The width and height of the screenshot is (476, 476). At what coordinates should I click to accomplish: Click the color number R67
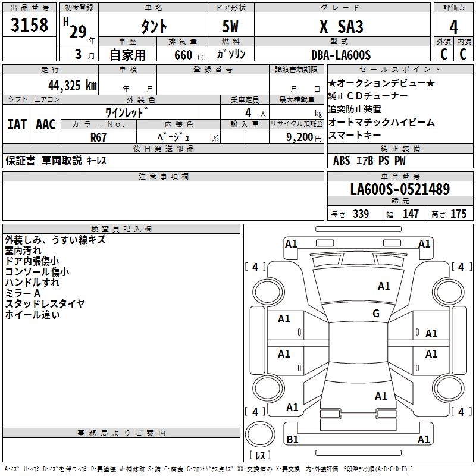(x=98, y=137)
